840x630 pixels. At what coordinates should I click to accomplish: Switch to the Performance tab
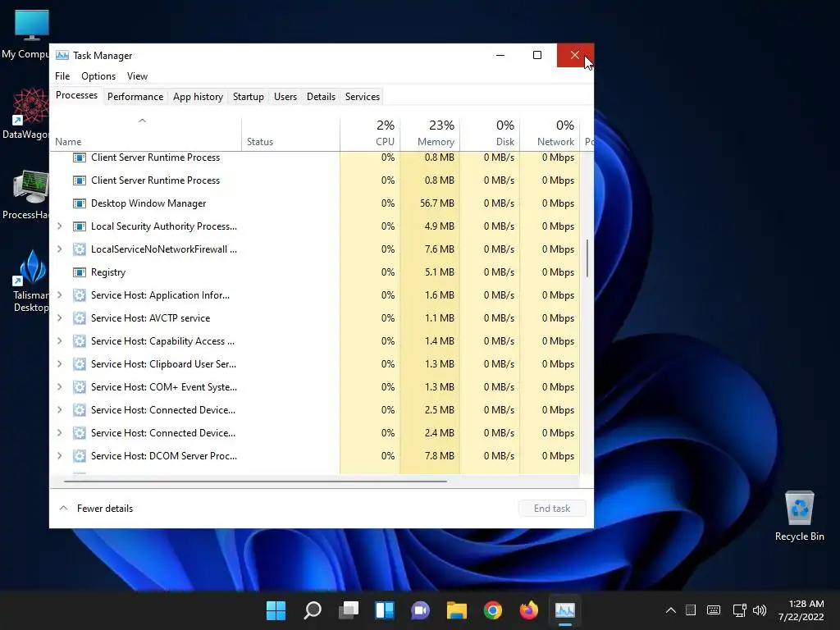tap(135, 97)
